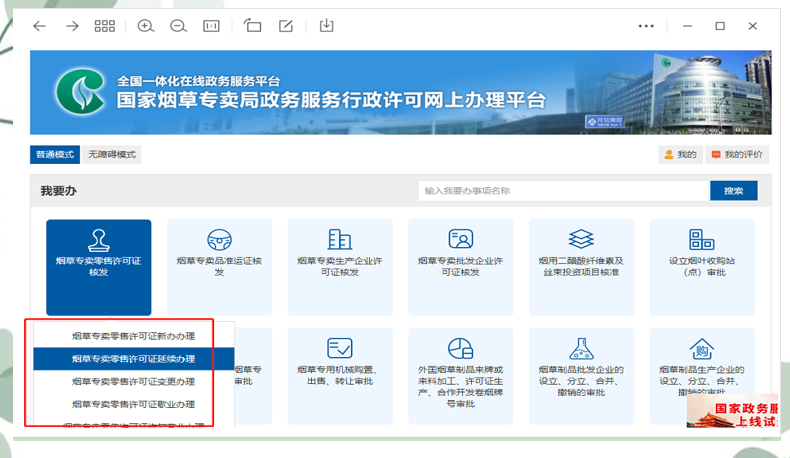The width and height of the screenshot is (790, 458).
Task: Open 烟用二醋酸纤维素及丝束投资项目核准 layers tile
Action: coord(581,267)
